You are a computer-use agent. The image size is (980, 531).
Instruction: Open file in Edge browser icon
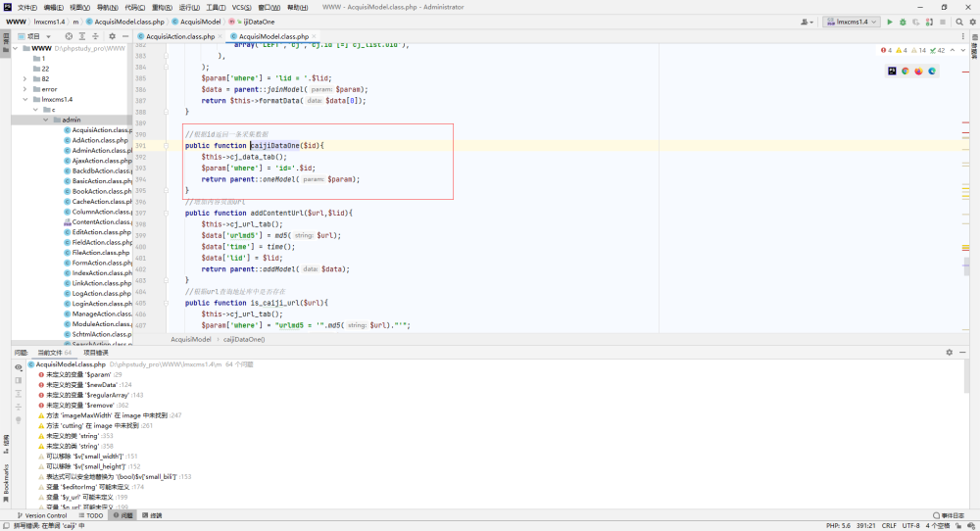(932, 72)
